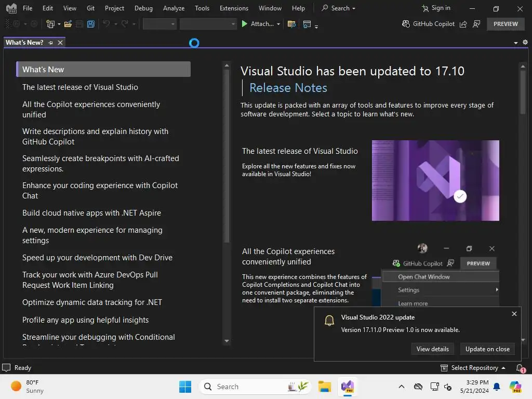The image size is (532, 399).
Task: Click the topic list scroll down arrow
Action: pos(227,341)
